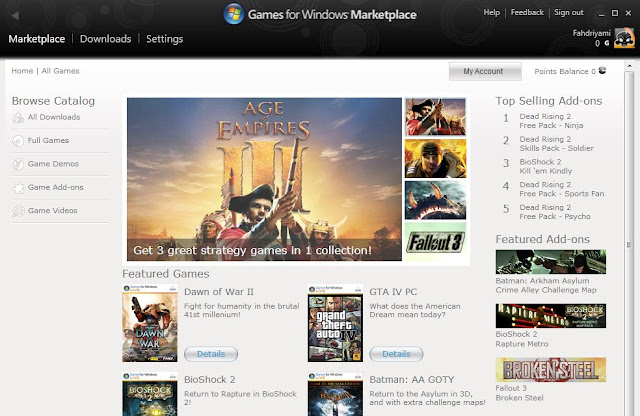The image size is (640, 416).
Task: Open the Help link
Action: [x=491, y=13]
